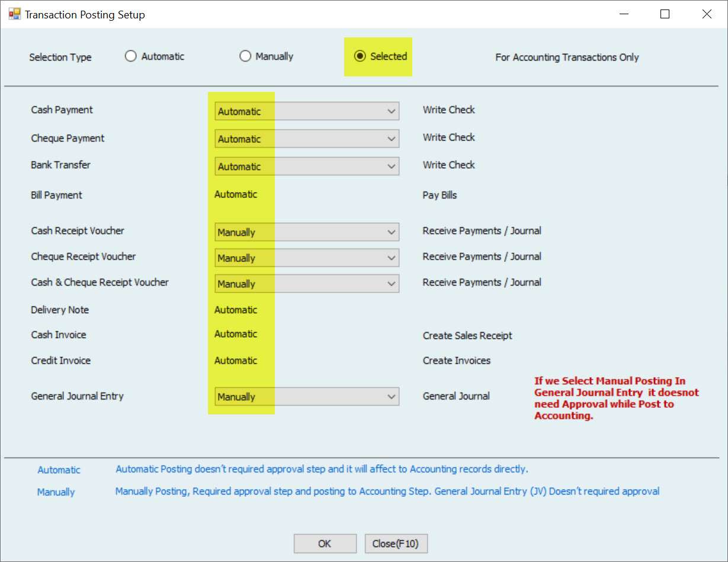The image size is (728, 562).
Task: Click the Cash Payment label
Action: coord(62,110)
